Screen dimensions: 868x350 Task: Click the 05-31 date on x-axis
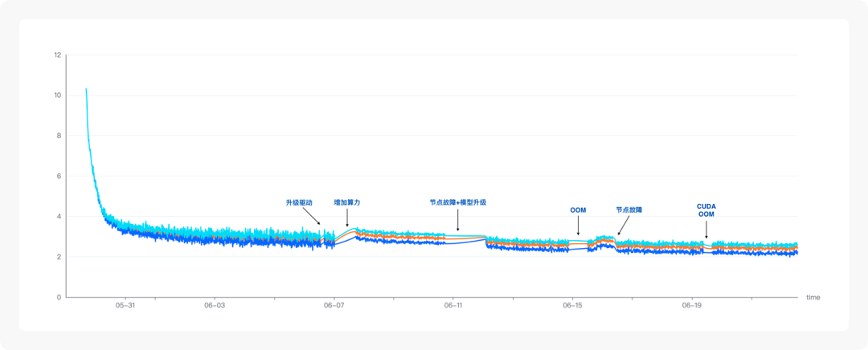(125, 305)
